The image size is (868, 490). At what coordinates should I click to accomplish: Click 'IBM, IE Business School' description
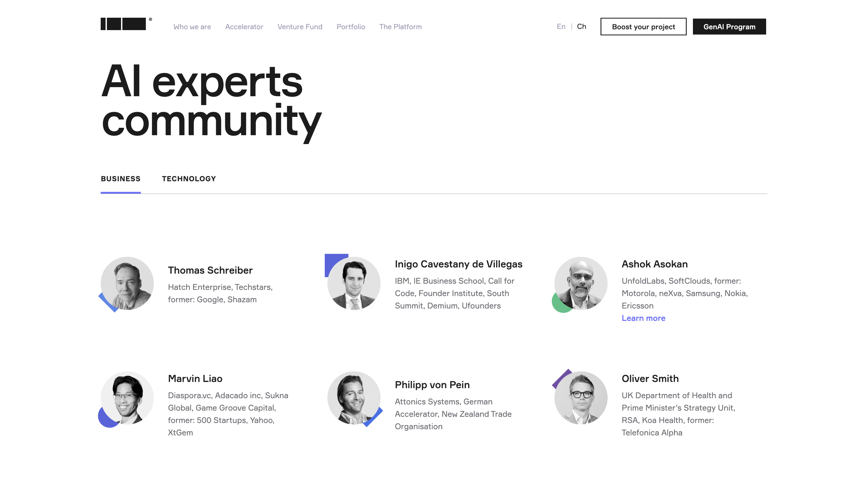(454, 293)
